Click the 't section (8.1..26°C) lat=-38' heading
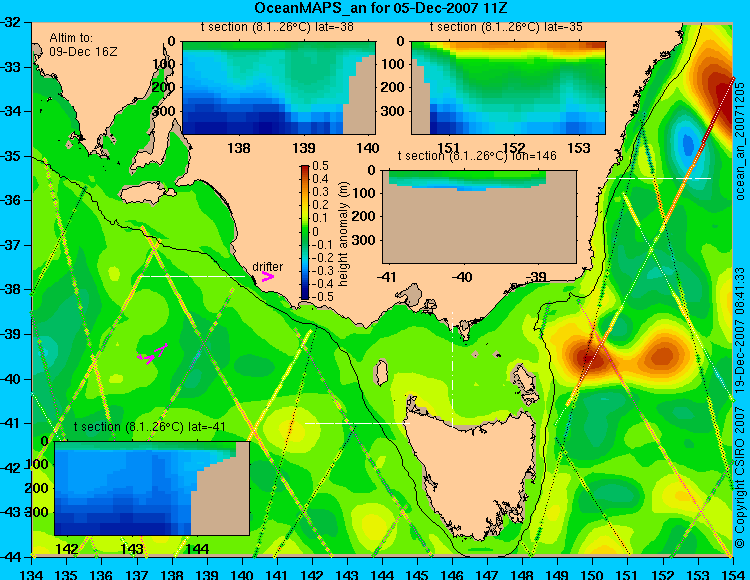Screen dimensions: 750x580 coord(277,27)
